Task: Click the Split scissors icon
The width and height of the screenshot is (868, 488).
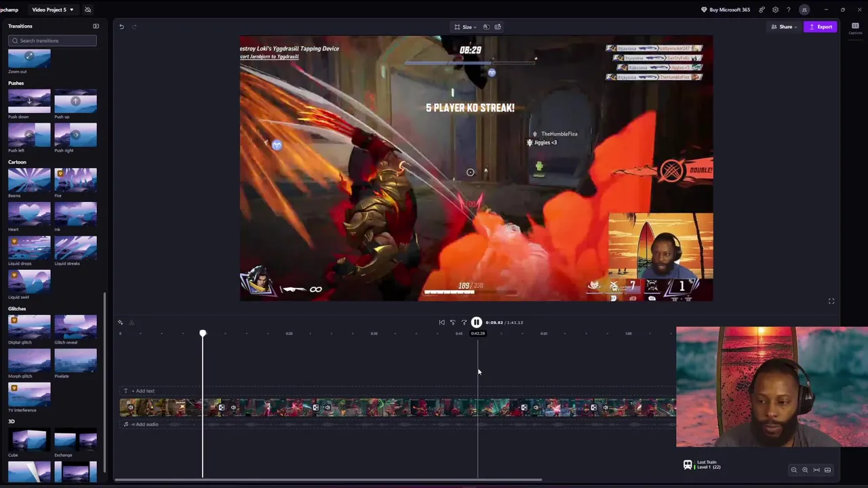Action: tap(132, 323)
